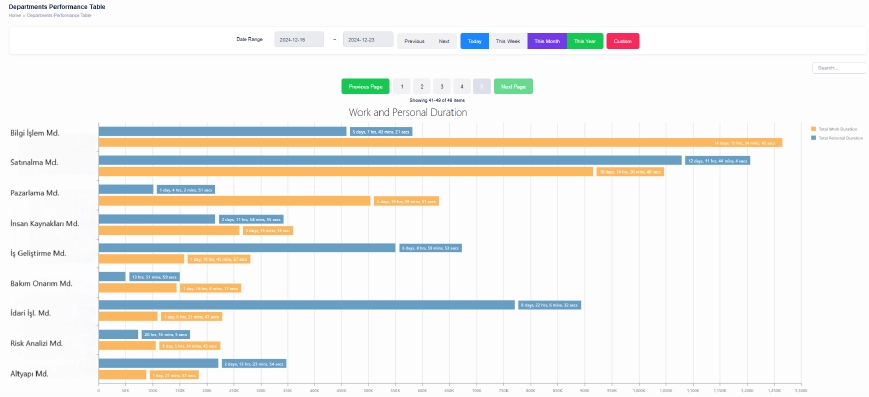Click the start date field 2024-12-16

point(299,40)
